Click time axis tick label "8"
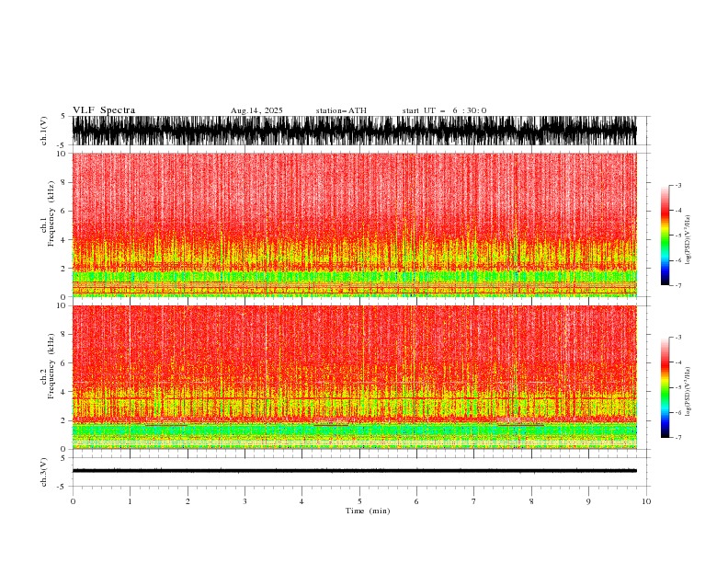Screen dimensions: 728x563 pos(531,501)
